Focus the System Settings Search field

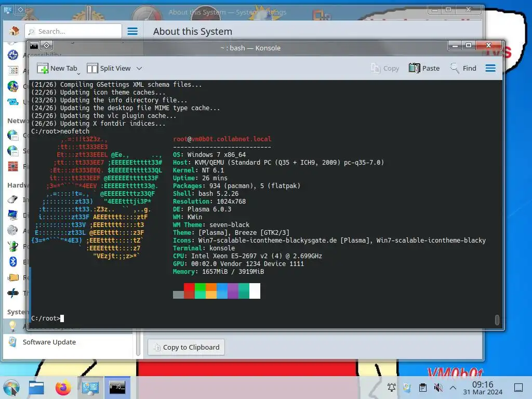tap(73, 31)
